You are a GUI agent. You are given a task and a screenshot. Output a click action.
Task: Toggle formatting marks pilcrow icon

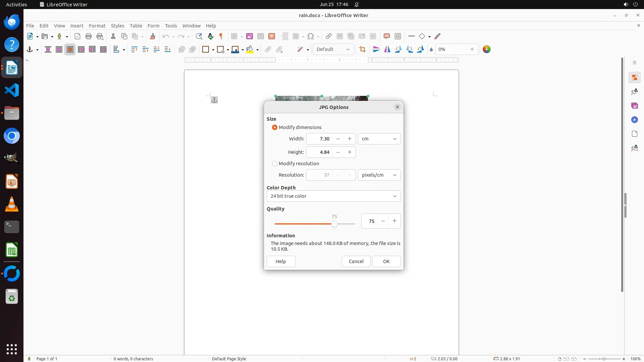point(221,36)
